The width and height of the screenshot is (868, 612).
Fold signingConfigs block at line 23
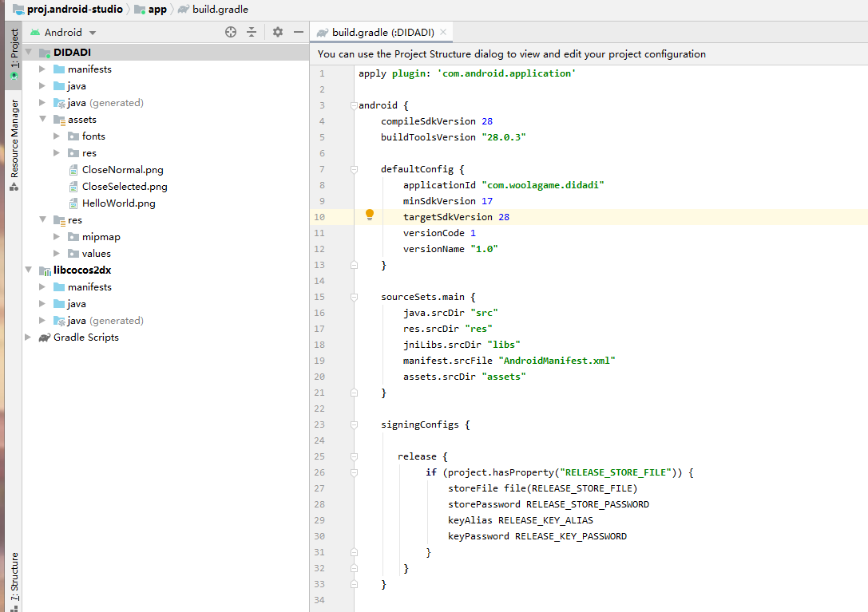[354, 425]
